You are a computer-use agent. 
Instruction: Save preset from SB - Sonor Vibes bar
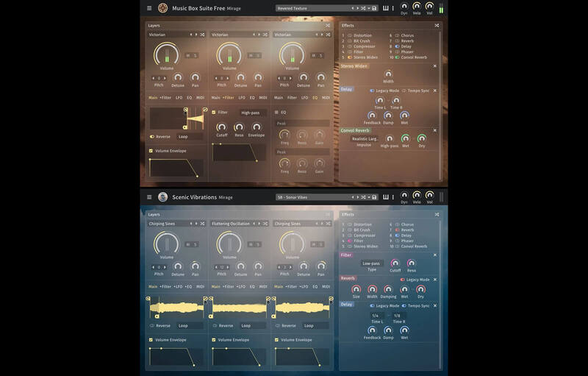point(374,197)
